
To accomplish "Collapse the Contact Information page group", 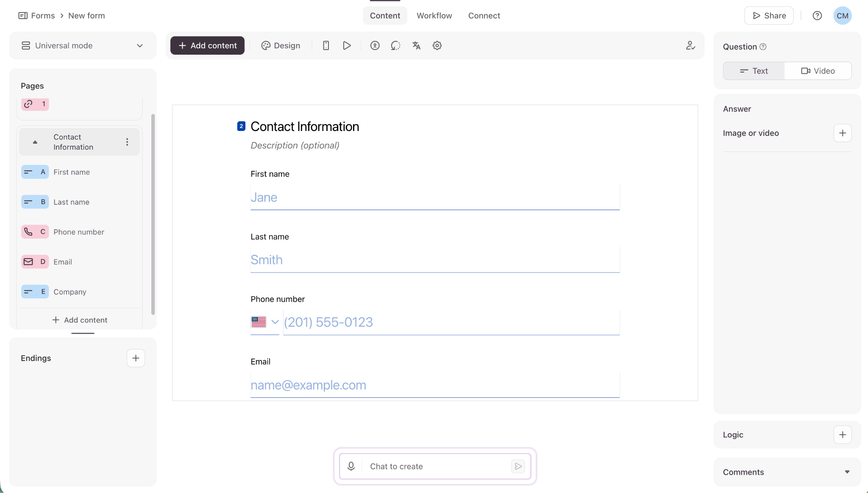I will click(35, 142).
